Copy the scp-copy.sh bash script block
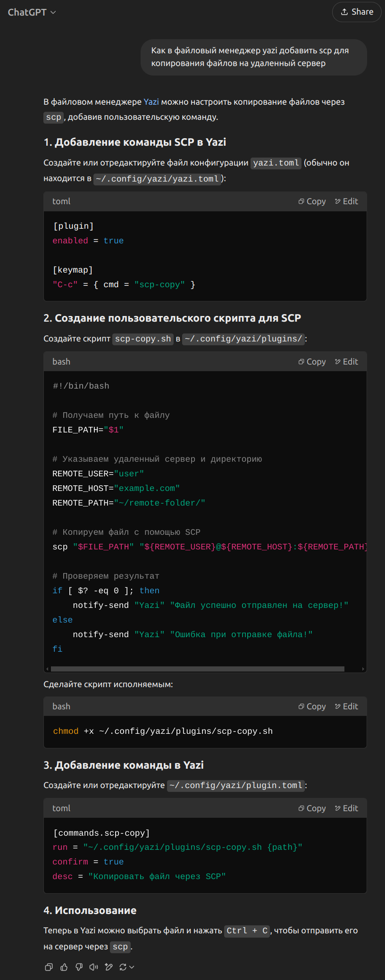The height and width of the screenshot is (980, 385). [x=312, y=362]
